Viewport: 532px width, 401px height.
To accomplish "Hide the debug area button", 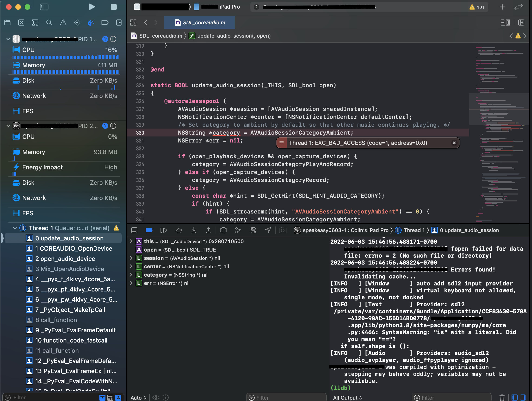I will click(x=134, y=230).
